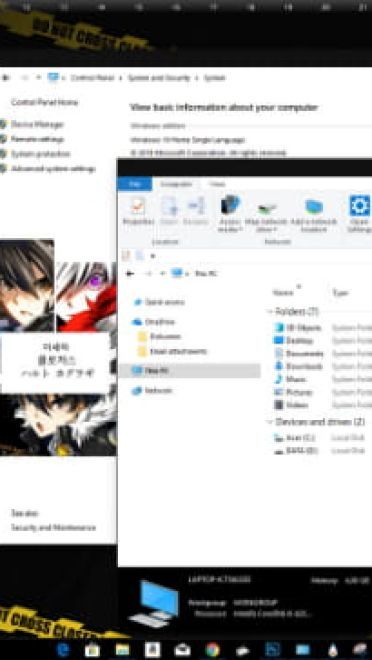372x660 pixels.
Task: Click Control Panel in the breadcrumb path
Action: tap(93, 78)
